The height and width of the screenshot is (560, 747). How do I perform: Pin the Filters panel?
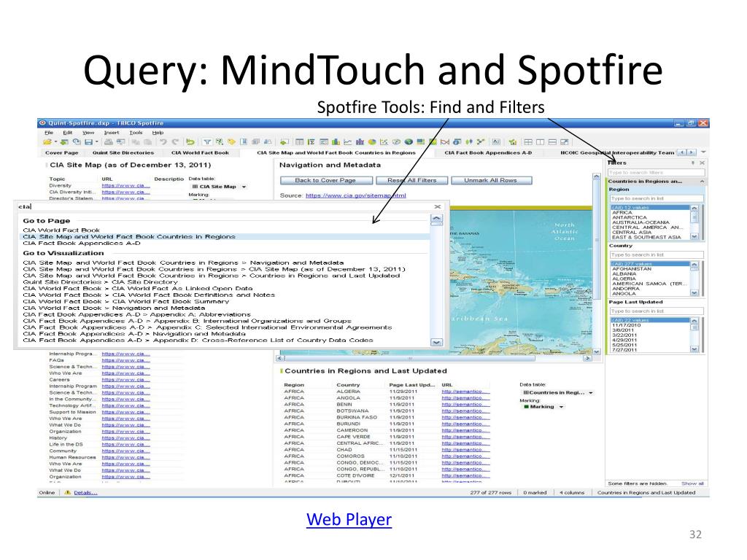tap(693, 163)
